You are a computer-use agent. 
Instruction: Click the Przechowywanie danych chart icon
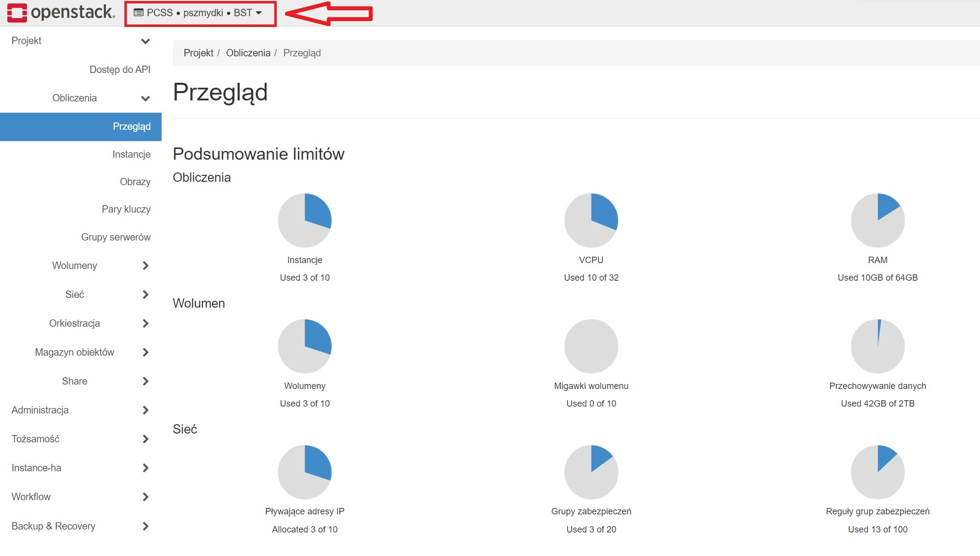876,345
